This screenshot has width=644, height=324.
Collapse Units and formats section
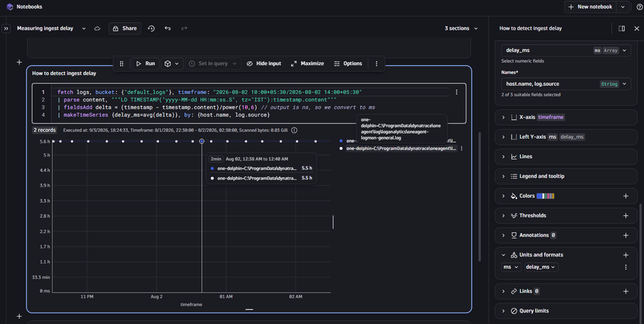point(503,255)
